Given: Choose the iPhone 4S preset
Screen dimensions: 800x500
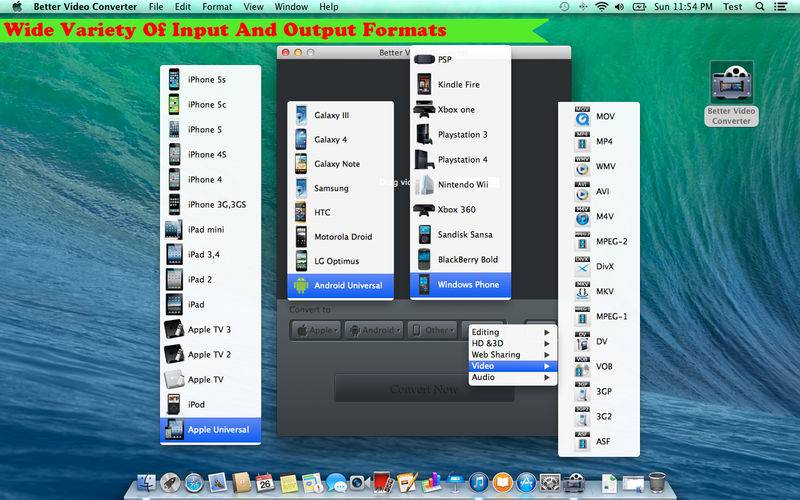Looking at the screenshot, I should coord(210,154).
